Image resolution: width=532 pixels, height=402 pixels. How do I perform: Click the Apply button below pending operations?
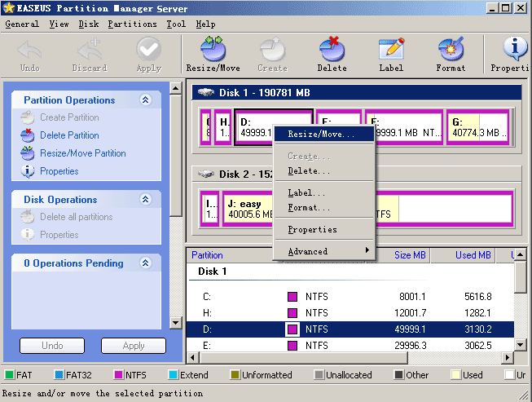point(134,346)
